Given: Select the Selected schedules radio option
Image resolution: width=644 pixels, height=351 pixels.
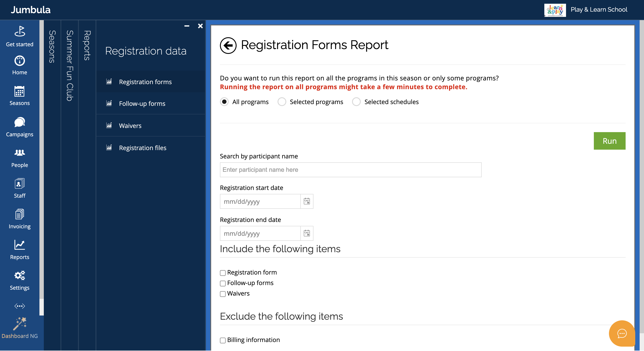Looking at the screenshot, I should [x=356, y=102].
